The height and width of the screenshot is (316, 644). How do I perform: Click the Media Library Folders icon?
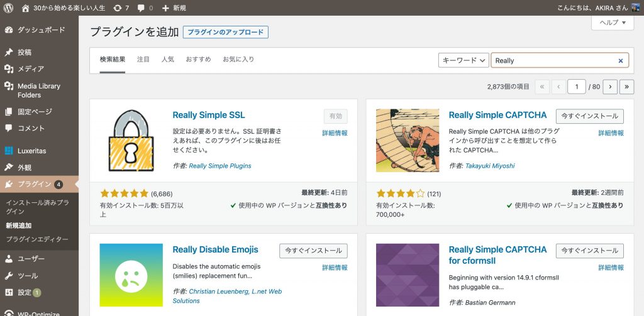coord(9,86)
